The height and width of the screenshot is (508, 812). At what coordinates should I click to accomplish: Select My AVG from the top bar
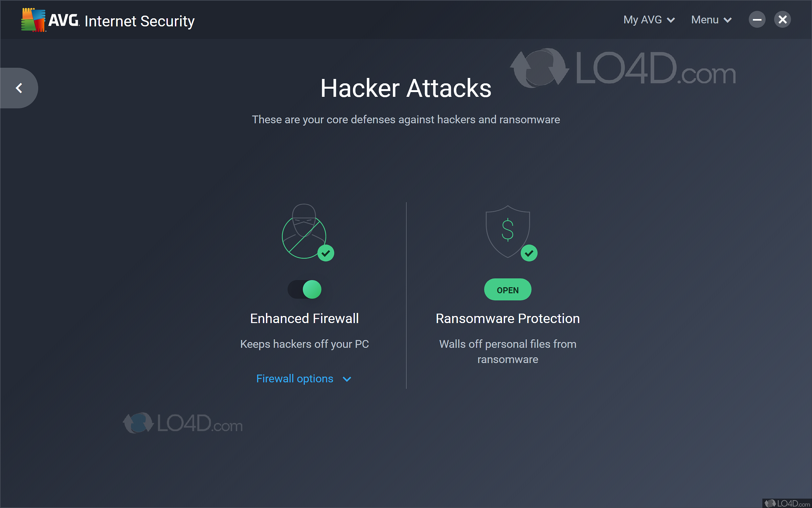649,19
